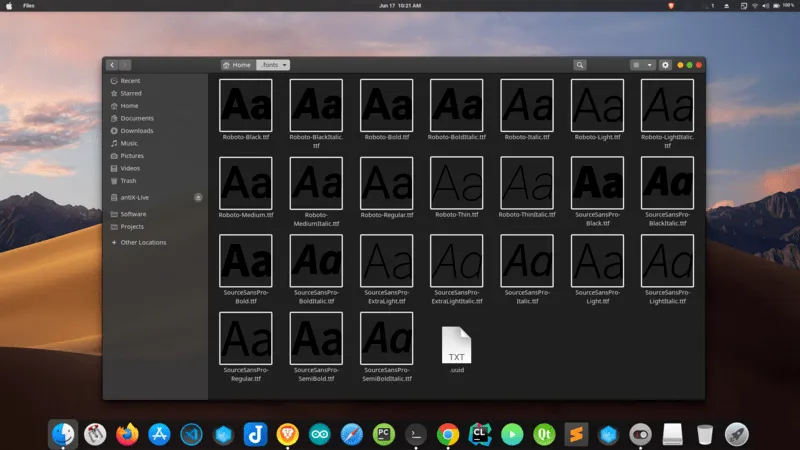Go back using the back arrow
Image resolution: width=800 pixels, height=450 pixels.
(x=112, y=65)
